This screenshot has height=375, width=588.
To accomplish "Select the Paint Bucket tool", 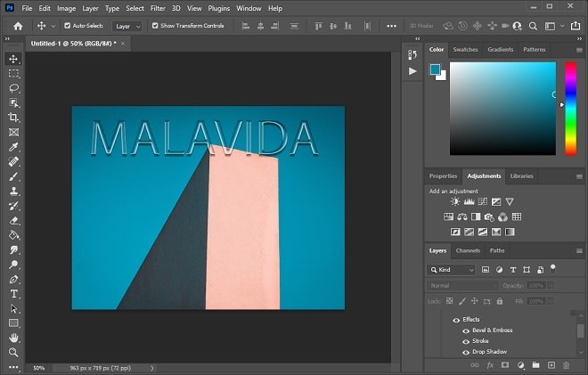I will [x=13, y=235].
